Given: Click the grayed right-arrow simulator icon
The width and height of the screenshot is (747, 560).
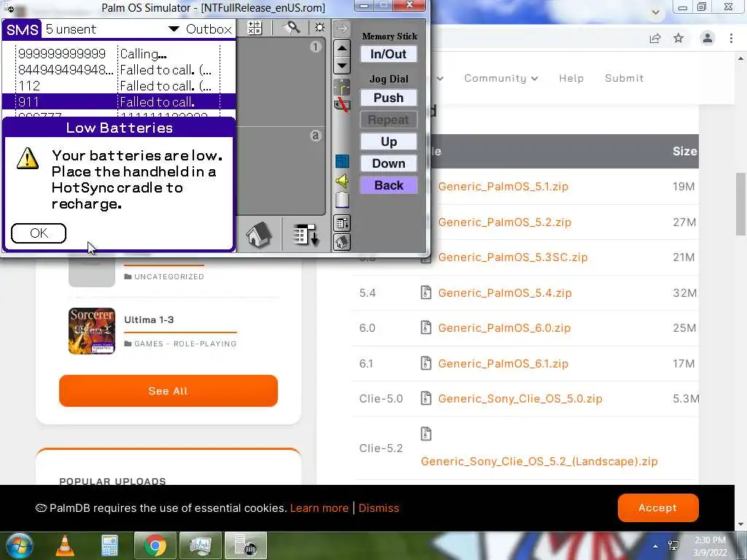Looking at the screenshot, I should pos(341,28).
